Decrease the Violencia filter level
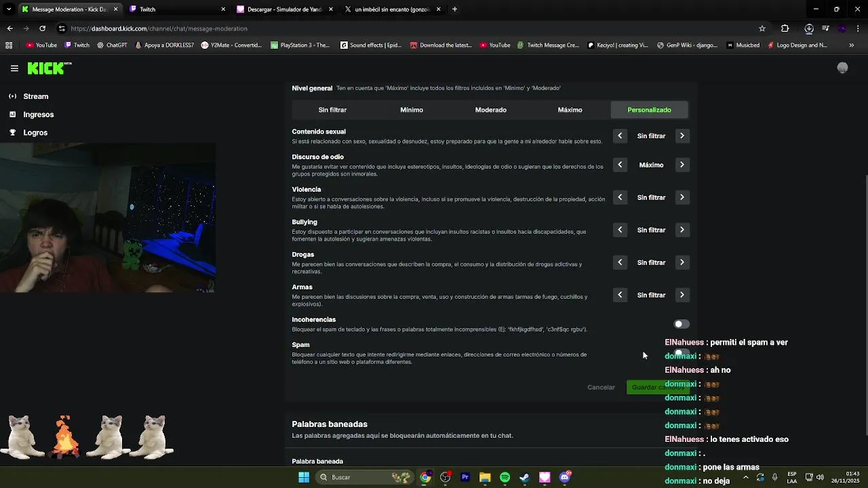The image size is (868, 488). [620, 197]
